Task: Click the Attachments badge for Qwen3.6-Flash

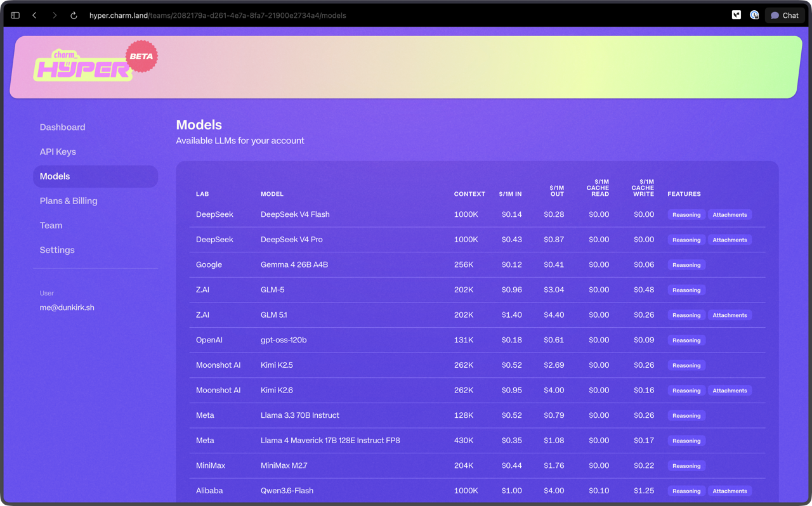Action: (x=730, y=491)
